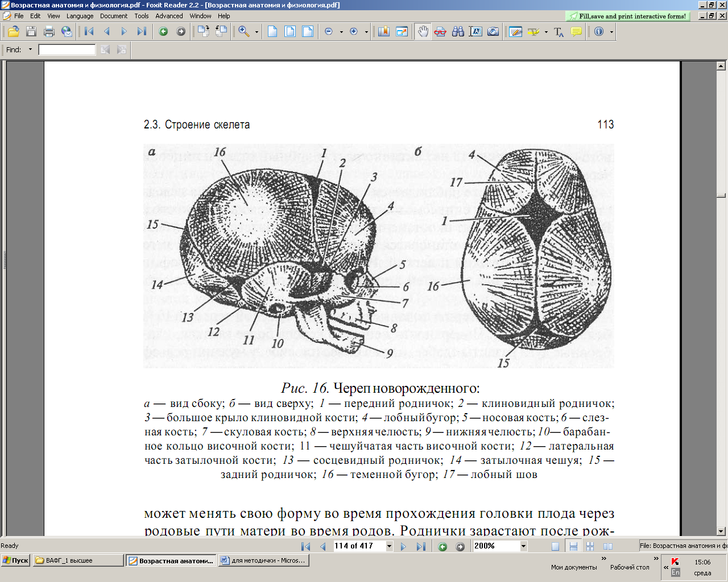The image size is (728, 582).
Task: Open the Edit menu
Action: click(x=35, y=16)
